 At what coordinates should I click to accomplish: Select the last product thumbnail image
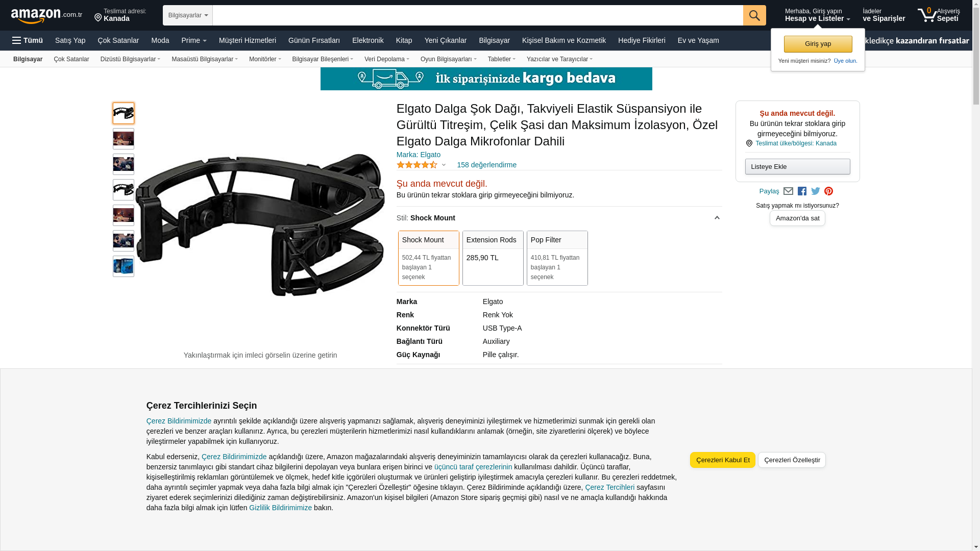click(x=124, y=266)
